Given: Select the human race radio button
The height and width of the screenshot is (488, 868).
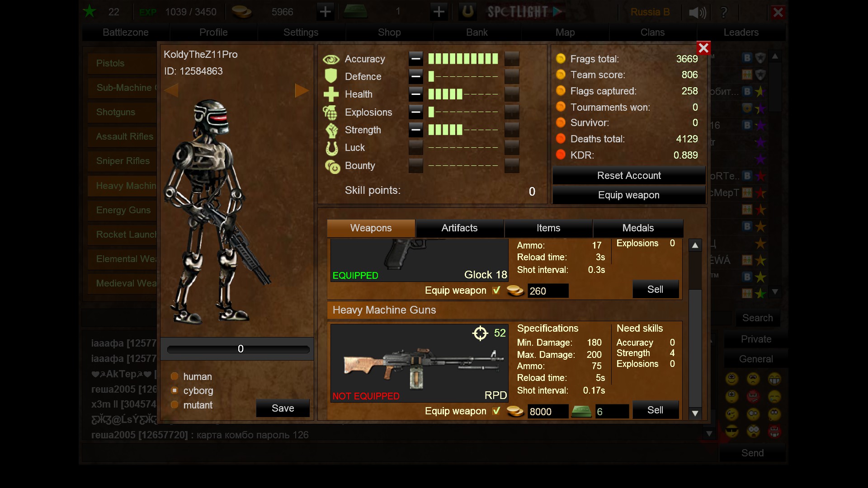Looking at the screenshot, I should (175, 376).
